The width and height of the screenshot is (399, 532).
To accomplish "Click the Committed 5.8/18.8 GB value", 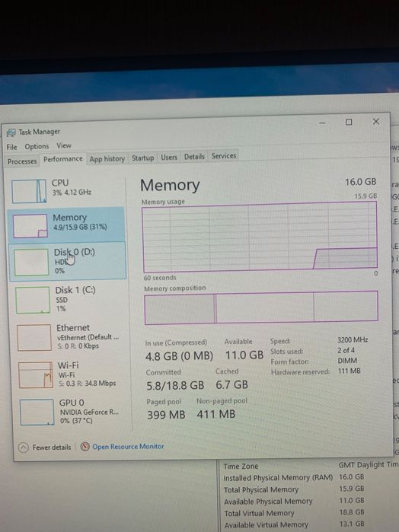I will [x=175, y=385].
